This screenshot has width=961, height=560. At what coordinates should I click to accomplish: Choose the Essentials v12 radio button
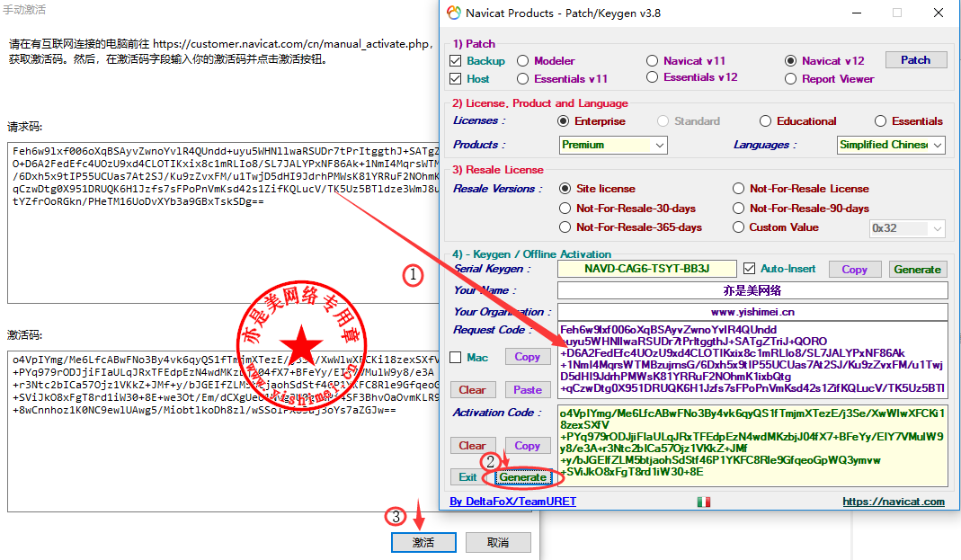point(652,77)
